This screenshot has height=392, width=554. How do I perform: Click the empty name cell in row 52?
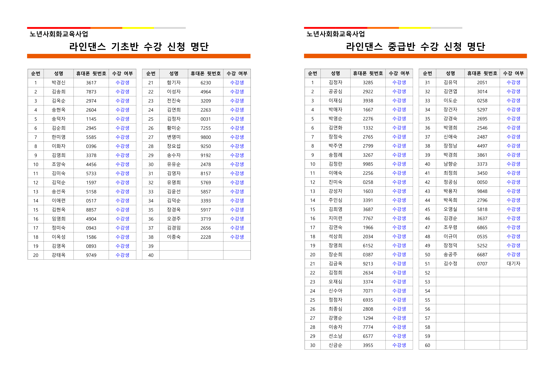tap(450, 273)
